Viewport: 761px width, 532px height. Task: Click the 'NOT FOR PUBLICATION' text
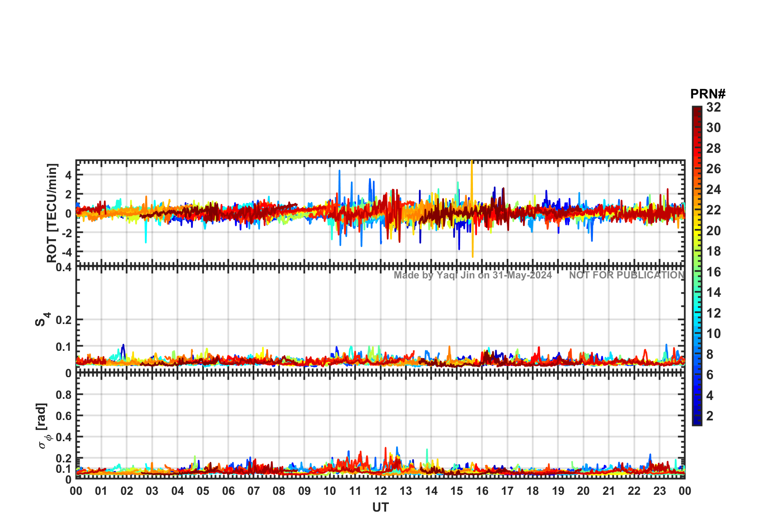[x=627, y=275]
